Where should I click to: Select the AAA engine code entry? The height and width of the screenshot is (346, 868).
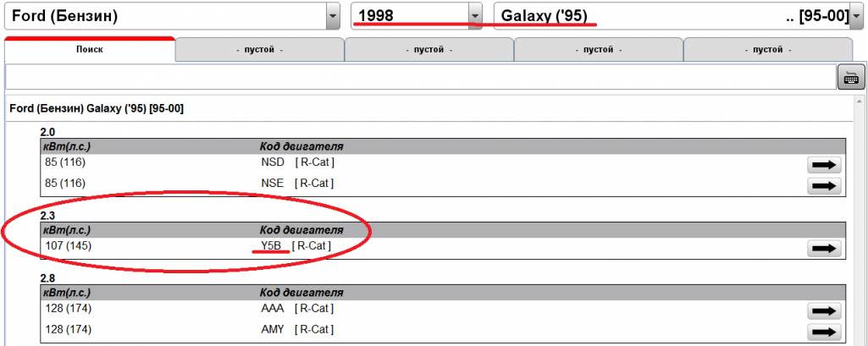click(273, 310)
